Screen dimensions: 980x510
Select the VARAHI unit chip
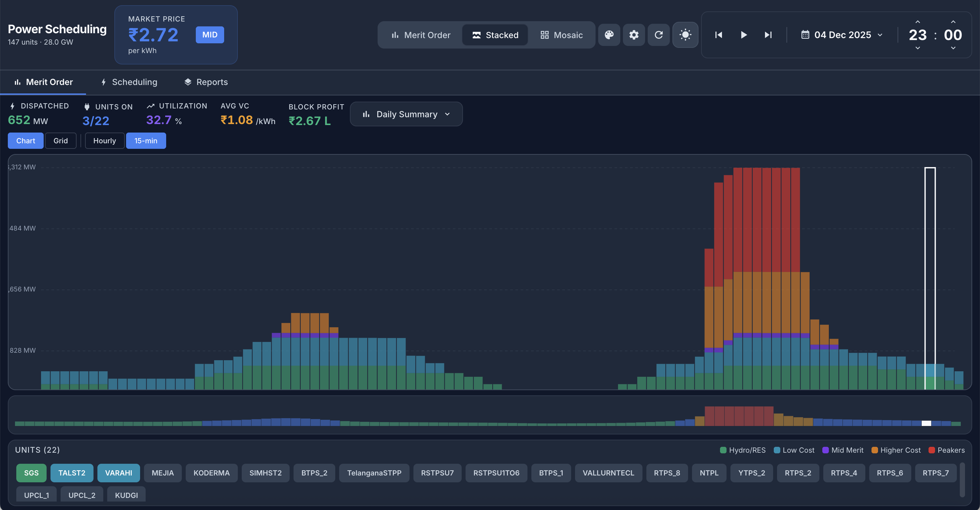tap(118, 473)
